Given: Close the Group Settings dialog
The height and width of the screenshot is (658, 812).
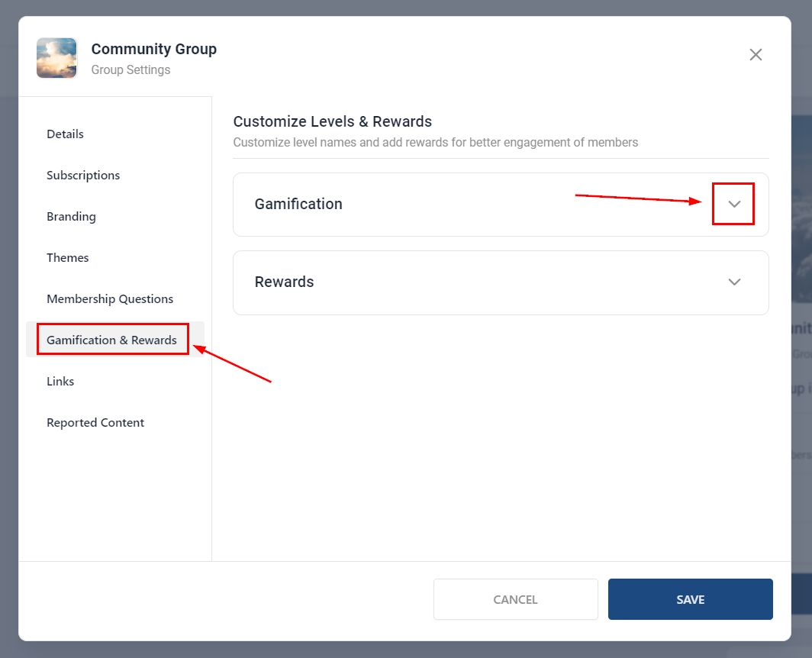Looking at the screenshot, I should 756,55.
